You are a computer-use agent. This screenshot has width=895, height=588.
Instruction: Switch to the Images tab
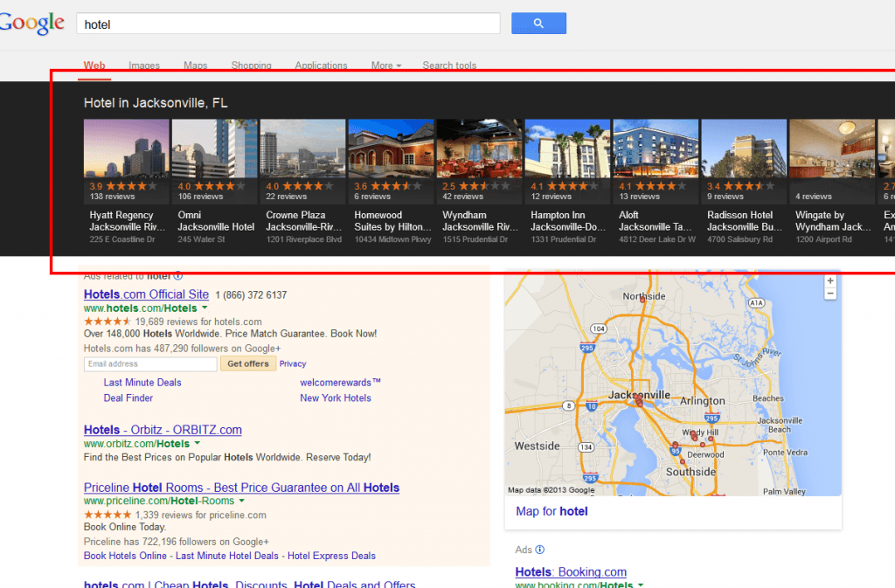(144, 66)
